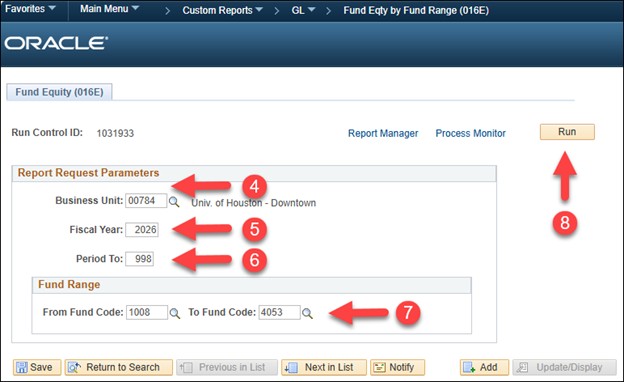Click the Update/Display button
This screenshot has height=382, width=624.
[x=564, y=367]
